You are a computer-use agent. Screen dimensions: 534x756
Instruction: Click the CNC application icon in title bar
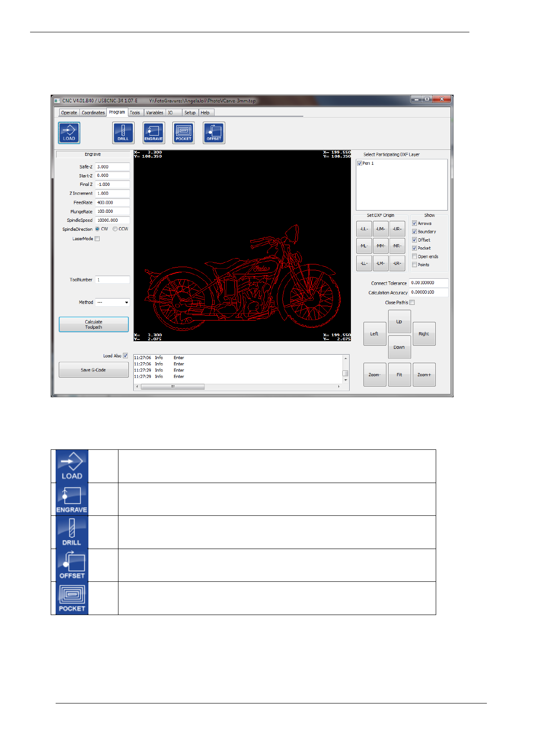[x=57, y=101]
